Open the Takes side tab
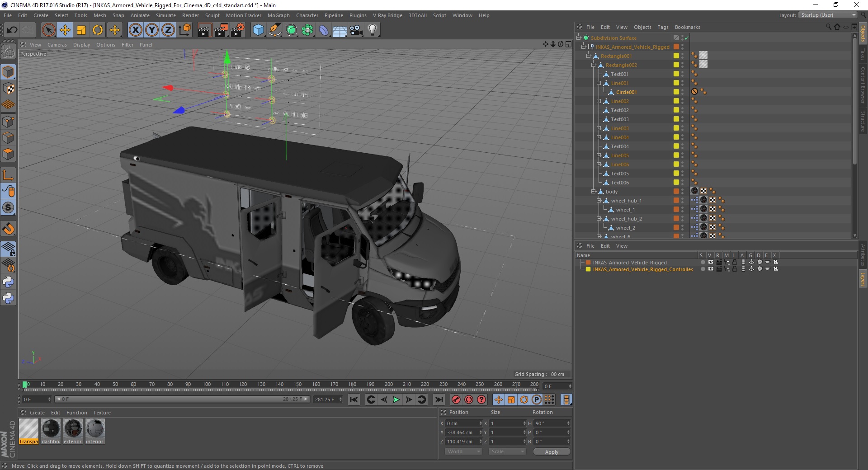Image resolution: width=868 pixels, height=470 pixels. pos(863,55)
